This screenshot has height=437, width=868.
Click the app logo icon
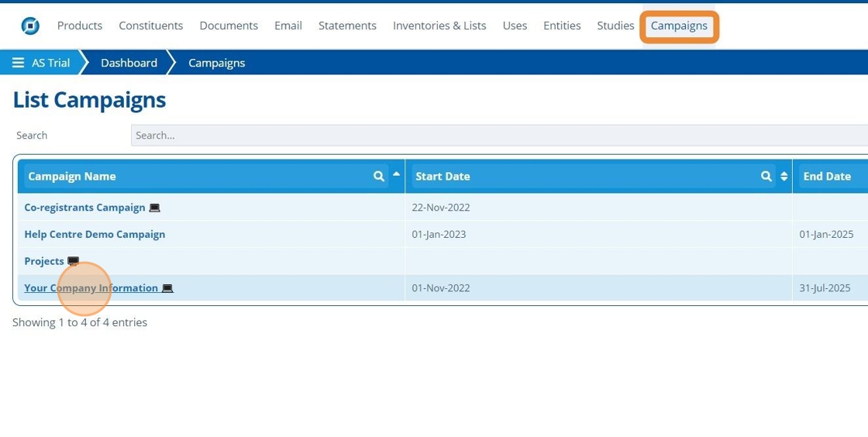[30, 26]
